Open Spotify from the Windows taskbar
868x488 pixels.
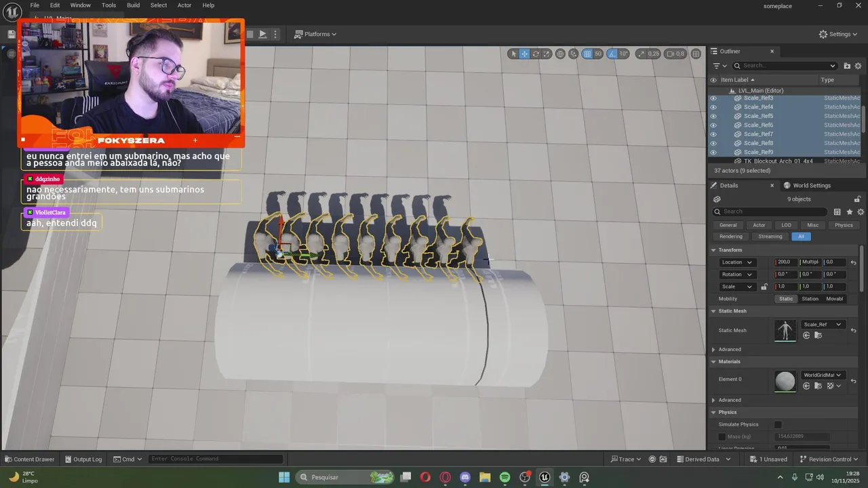coord(505,477)
